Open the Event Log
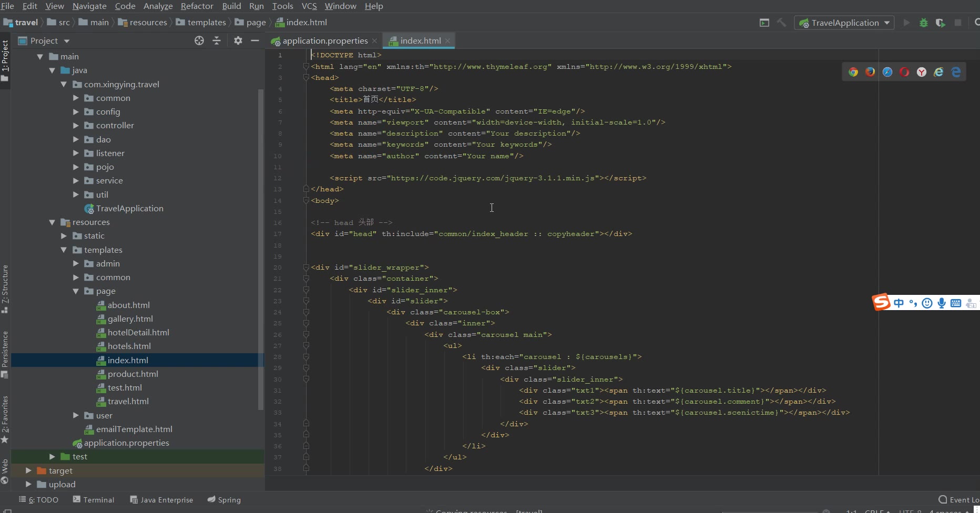Screen dimensions: 980x513 click(x=959, y=499)
